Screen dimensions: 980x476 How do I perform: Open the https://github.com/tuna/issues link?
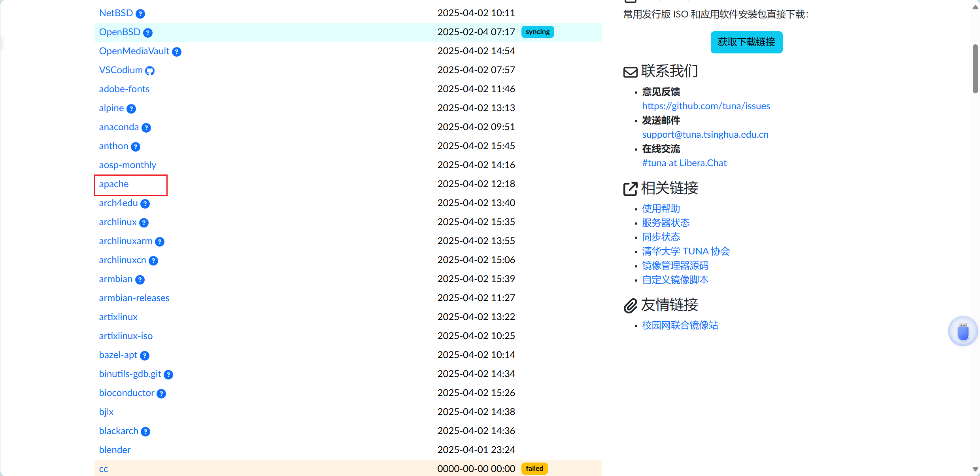pos(706,106)
